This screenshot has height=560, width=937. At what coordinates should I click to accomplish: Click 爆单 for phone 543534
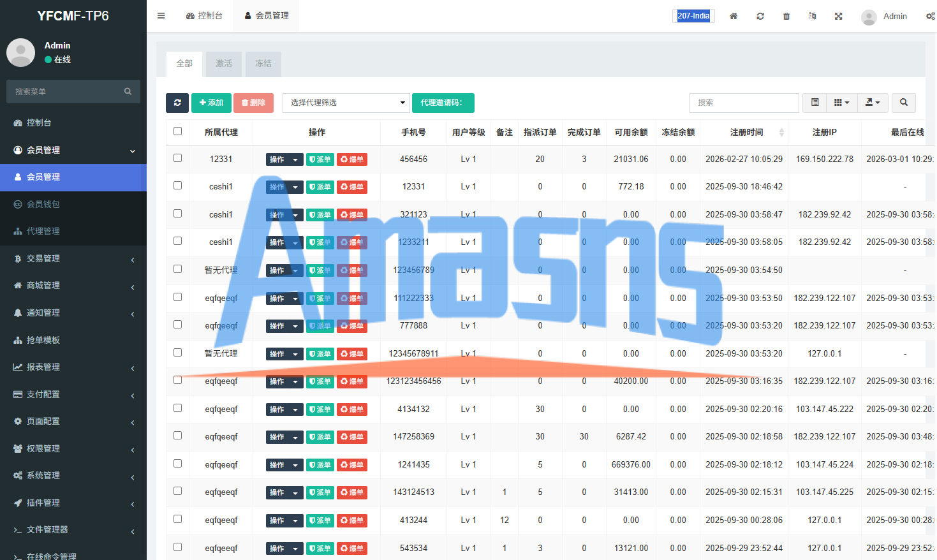352,549
